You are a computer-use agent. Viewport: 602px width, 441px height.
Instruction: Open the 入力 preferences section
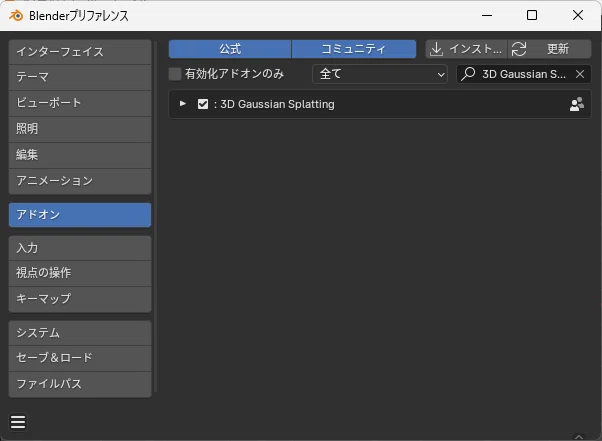tap(80, 248)
